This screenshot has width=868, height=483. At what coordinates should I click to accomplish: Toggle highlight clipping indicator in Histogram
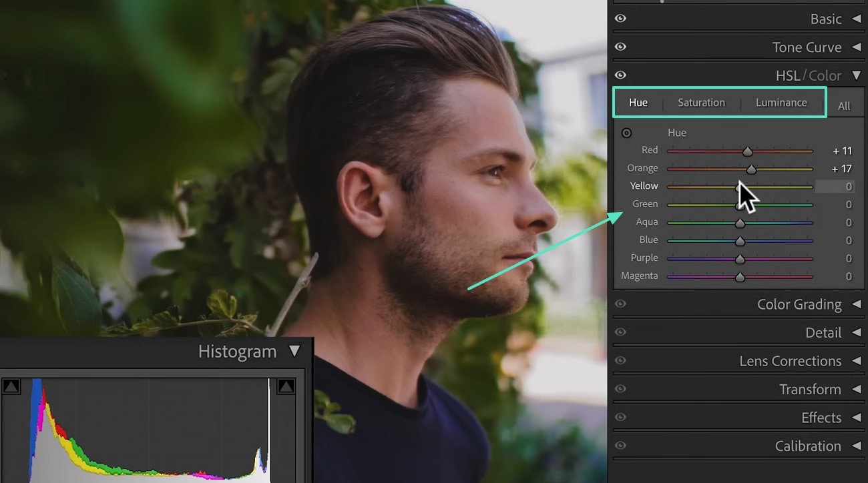[x=286, y=386]
